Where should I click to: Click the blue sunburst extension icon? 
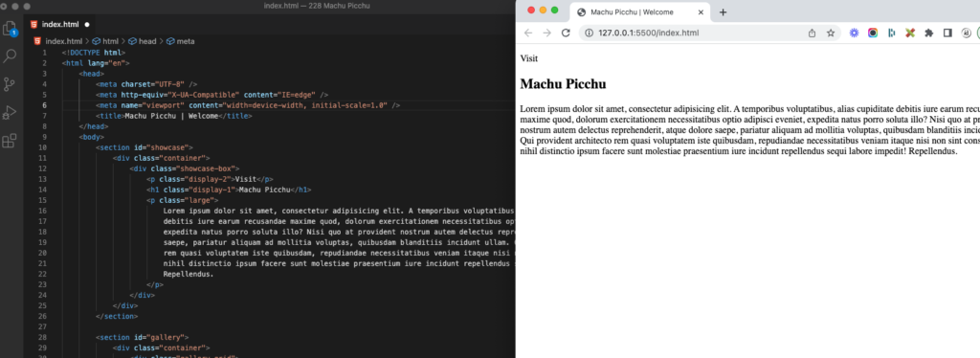pyautogui.click(x=854, y=34)
